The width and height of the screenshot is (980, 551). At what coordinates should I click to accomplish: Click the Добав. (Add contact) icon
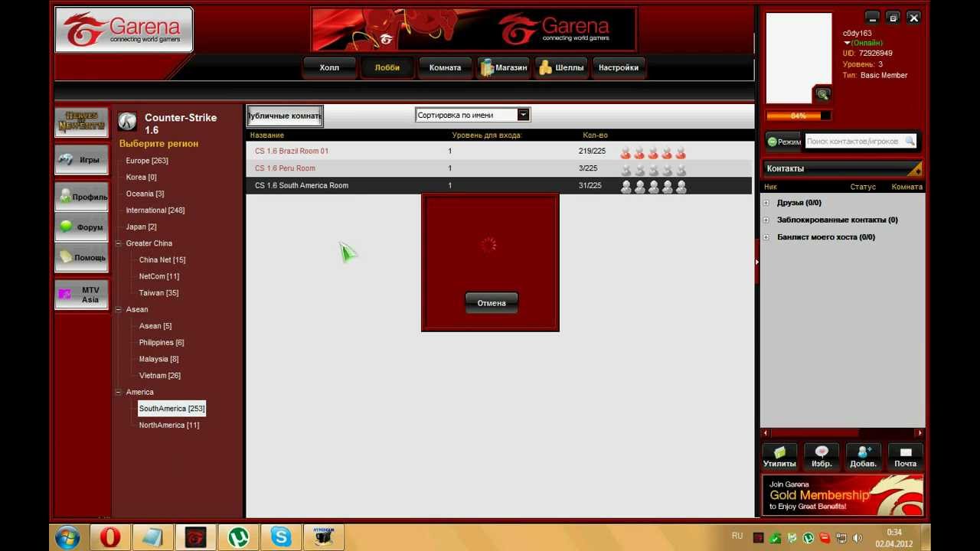(864, 456)
